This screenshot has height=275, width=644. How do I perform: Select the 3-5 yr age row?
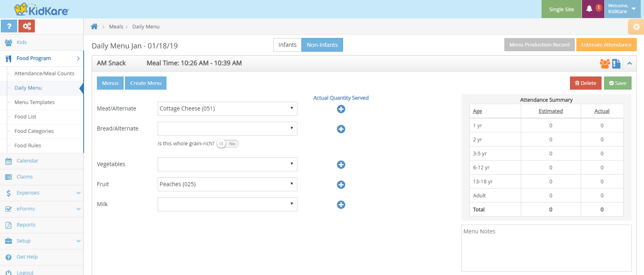pyautogui.click(x=546, y=153)
